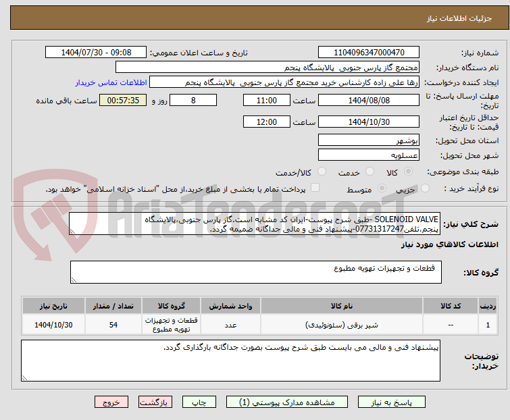The height and width of the screenshot is (420, 510).
Task: Click the response deadline date 1404/08/08 field
Action: (x=369, y=101)
